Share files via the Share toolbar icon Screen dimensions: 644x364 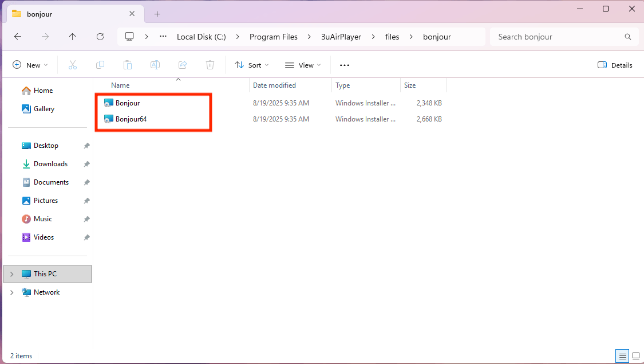(182, 64)
